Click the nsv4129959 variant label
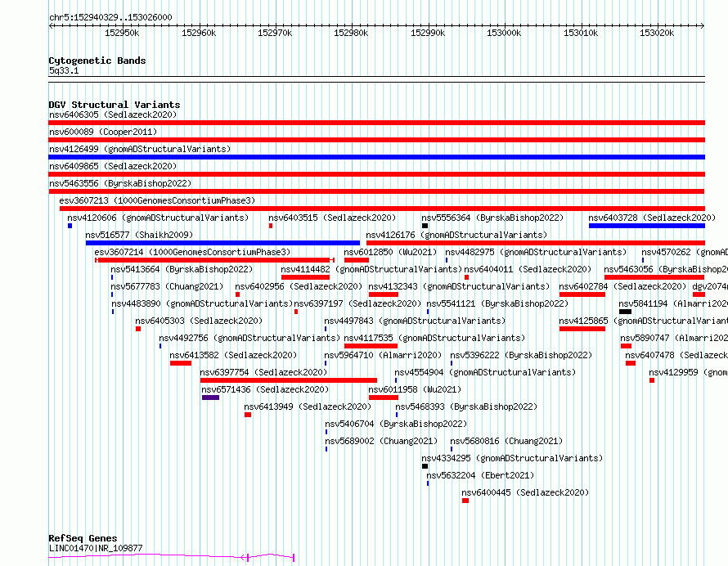 (688, 372)
